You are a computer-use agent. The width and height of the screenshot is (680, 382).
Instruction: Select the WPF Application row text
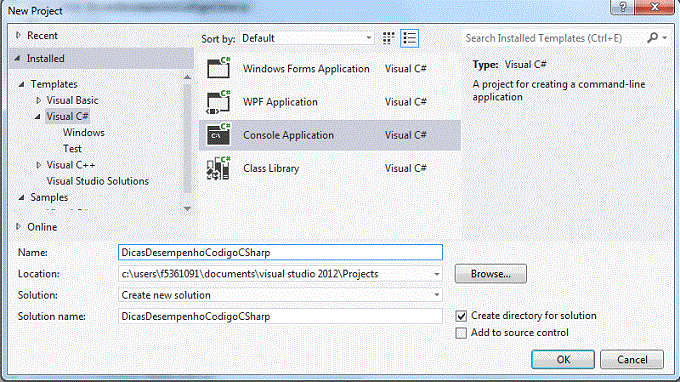tap(280, 102)
